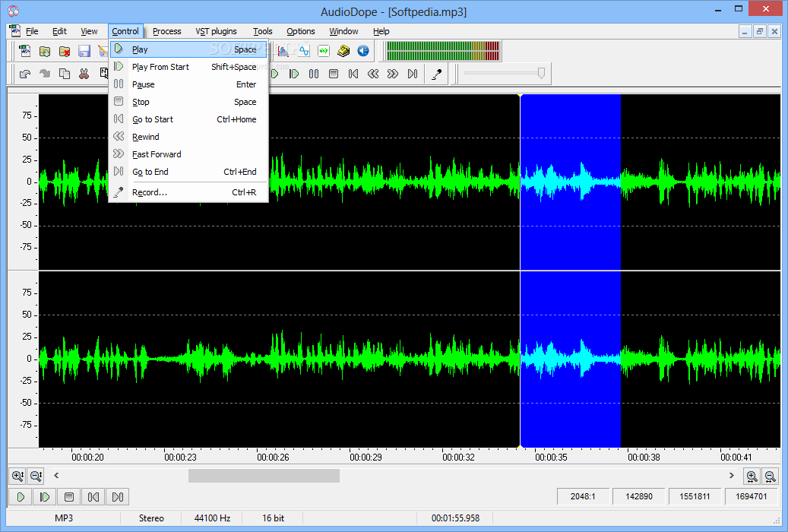Click the yellow telephone toolbar icon
This screenshot has width=788, height=532.
click(x=343, y=51)
